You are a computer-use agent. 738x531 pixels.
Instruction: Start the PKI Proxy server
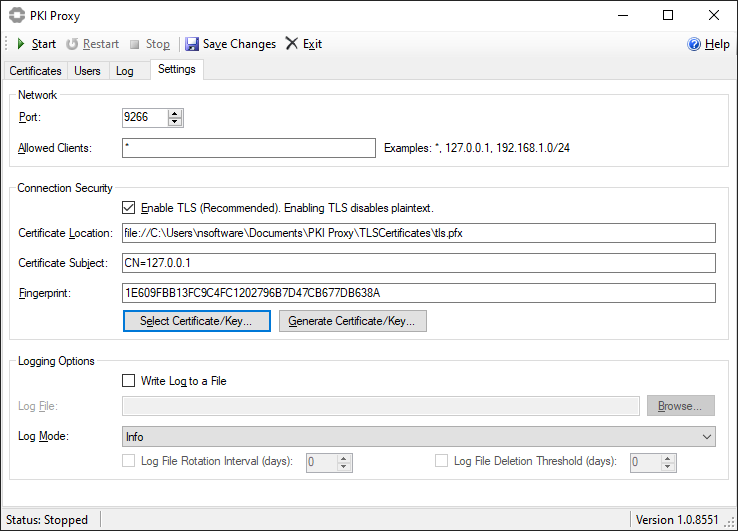36,44
